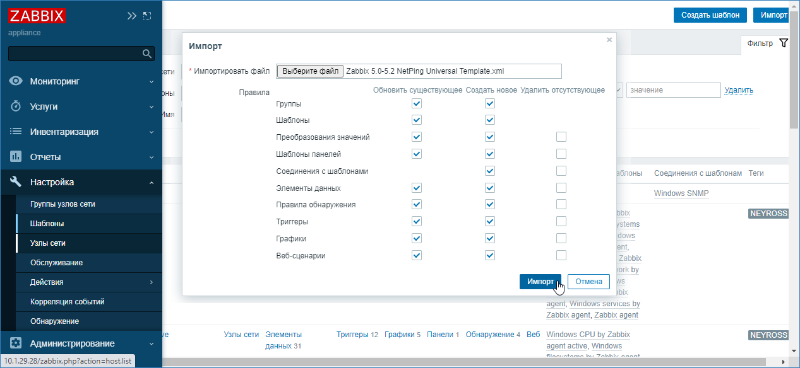Click the Administration gear icon
Image resolution: width=800 pixels, height=368 pixels.
point(16,343)
